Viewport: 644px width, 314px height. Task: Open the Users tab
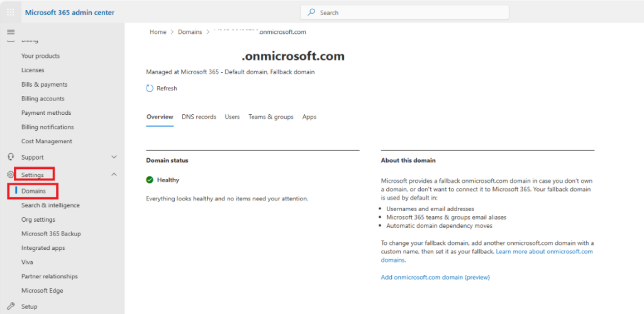232,117
